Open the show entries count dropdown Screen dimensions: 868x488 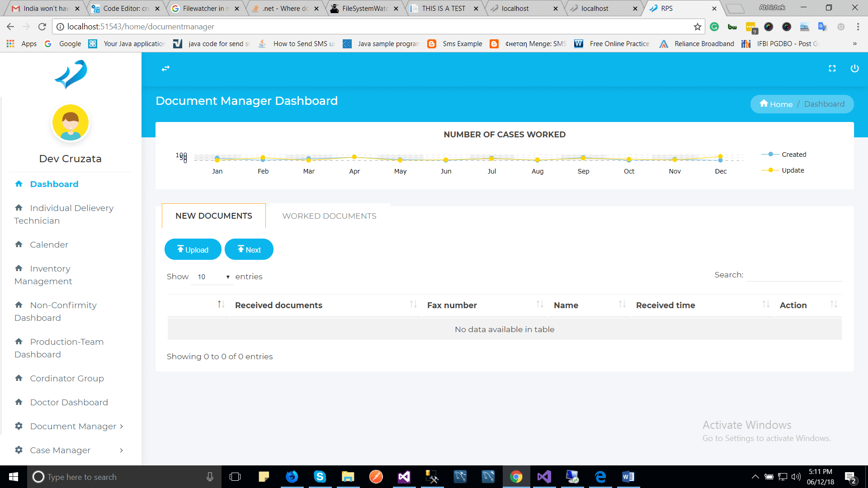pyautogui.click(x=213, y=277)
